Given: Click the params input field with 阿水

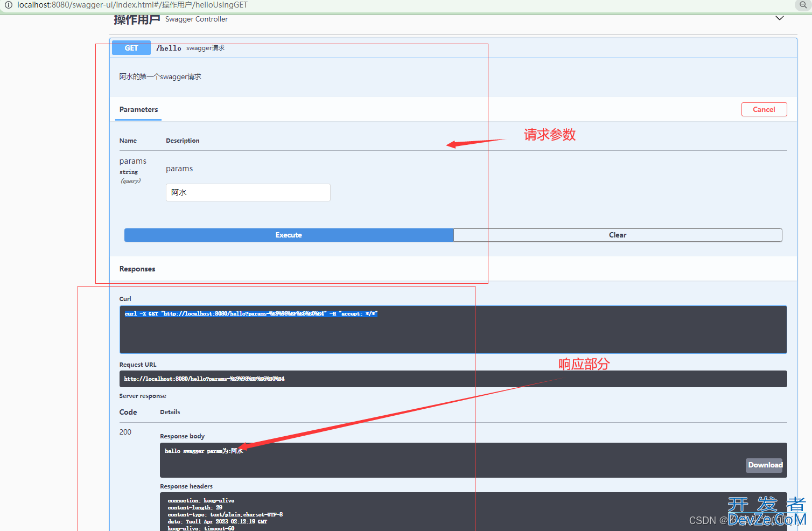Looking at the screenshot, I should point(248,192).
